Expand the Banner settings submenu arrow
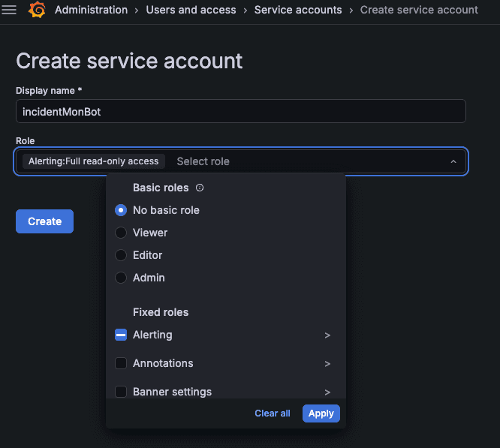Viewport: 500px width, 448px height. tap(327, 392)
